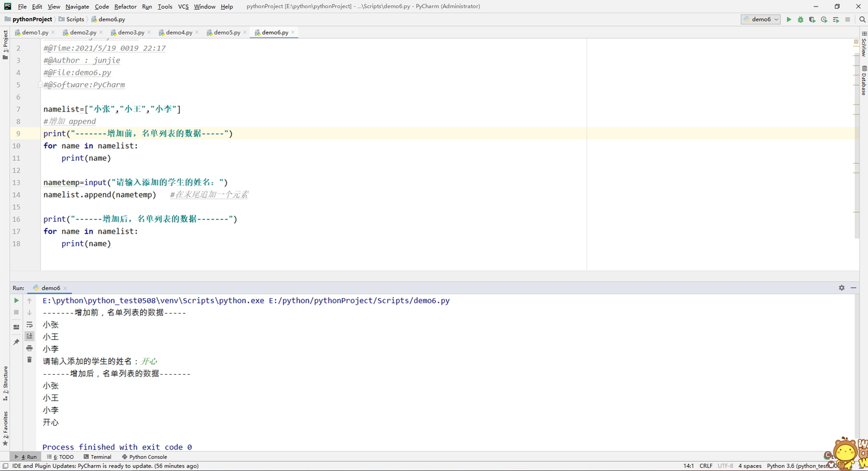Toggle tool window quick access icon in status bar
This screenshot has width=868, height=471.
click(x=5, y=466)
